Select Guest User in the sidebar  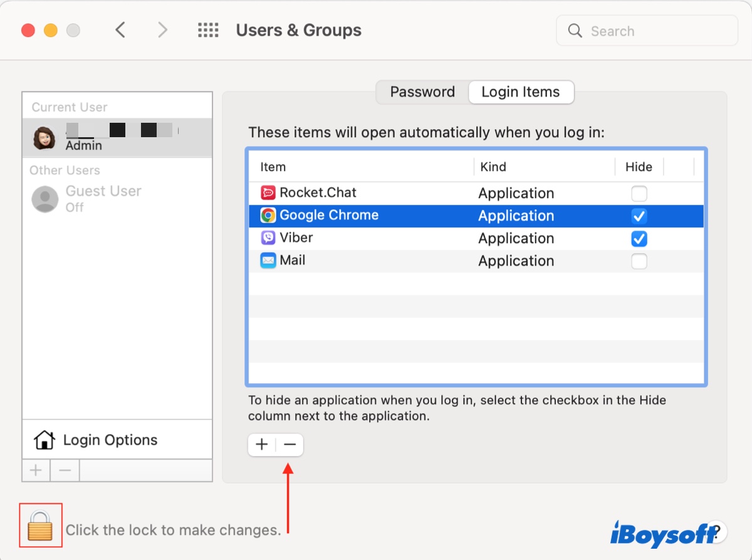117,199
